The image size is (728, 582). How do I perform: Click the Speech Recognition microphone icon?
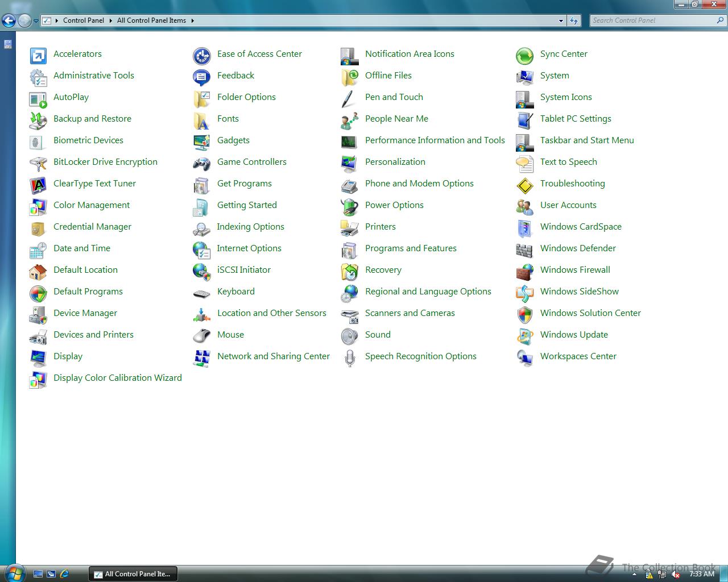click(350, 357)
